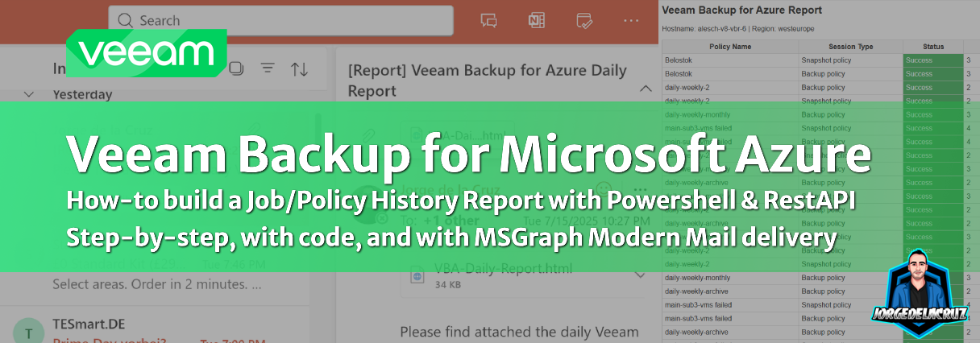980x343 pixels.
Task: Collapse the Yesterday message group chevron
Action: pyautogui.click(x=29, y=94)
